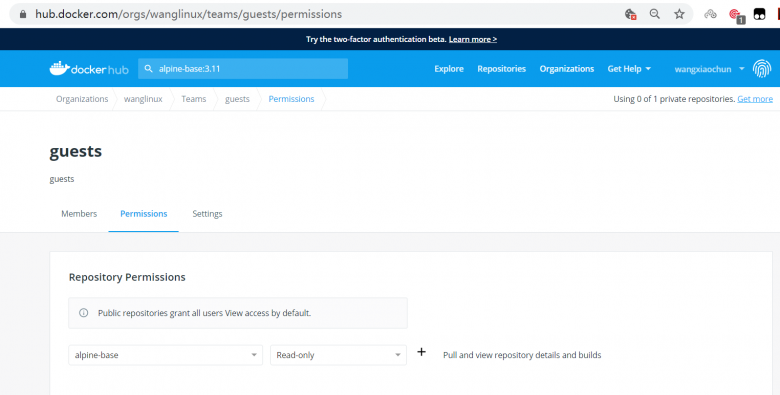Viewport: 780px width, 395px height.
Task: Click the translate page icon in address bar
Action: click(x=630, y=14)
